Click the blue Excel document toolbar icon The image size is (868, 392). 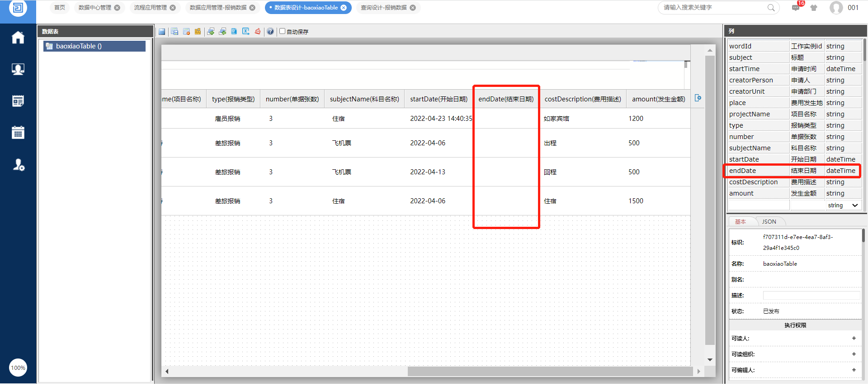coord(234,32)
